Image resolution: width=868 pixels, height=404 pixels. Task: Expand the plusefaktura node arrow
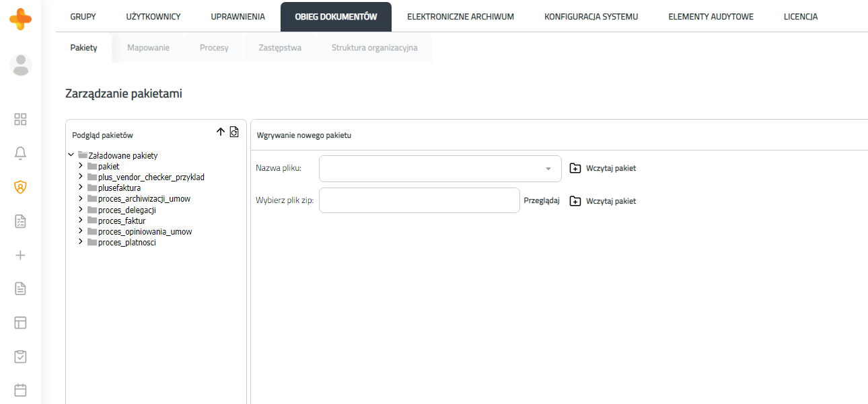tap(81, 188)
